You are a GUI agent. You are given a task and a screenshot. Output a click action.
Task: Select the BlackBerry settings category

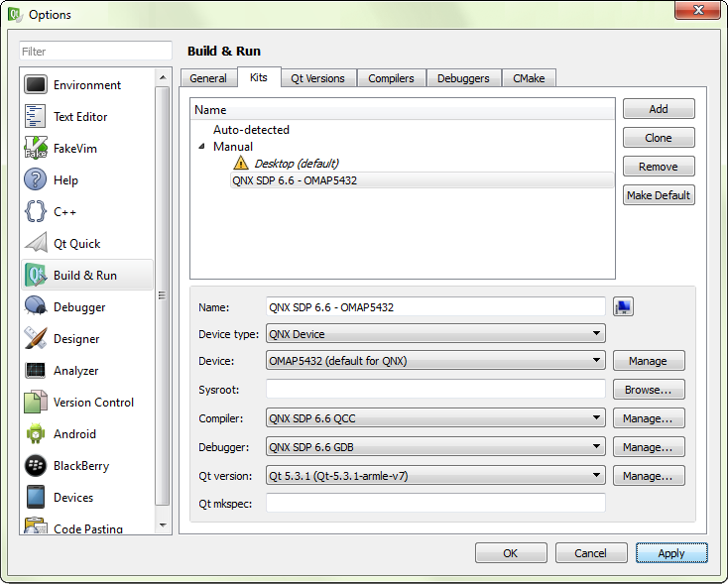click(x=81, y=466)
